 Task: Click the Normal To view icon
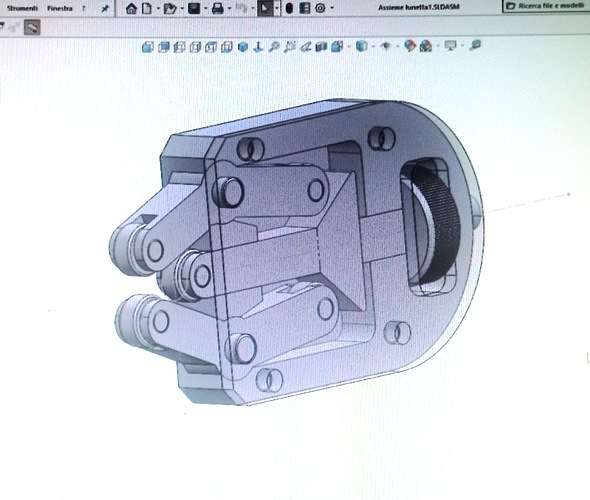pos(258,47)
